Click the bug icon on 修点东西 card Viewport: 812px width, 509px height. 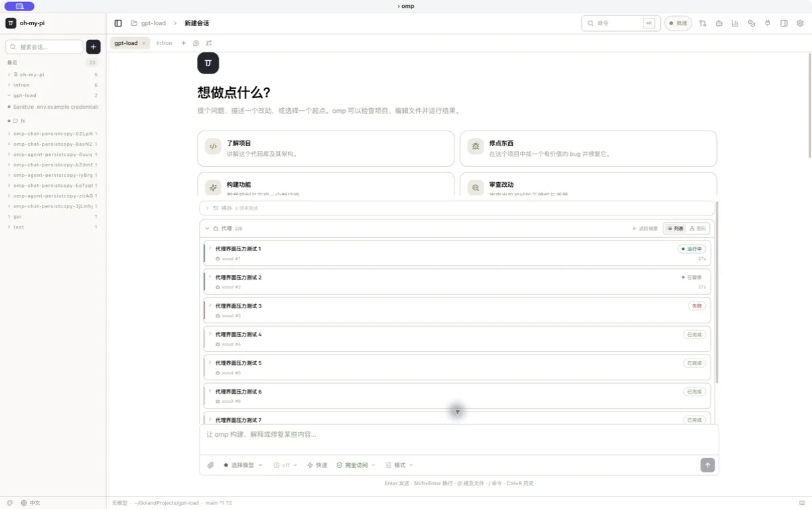click(476, 146)
